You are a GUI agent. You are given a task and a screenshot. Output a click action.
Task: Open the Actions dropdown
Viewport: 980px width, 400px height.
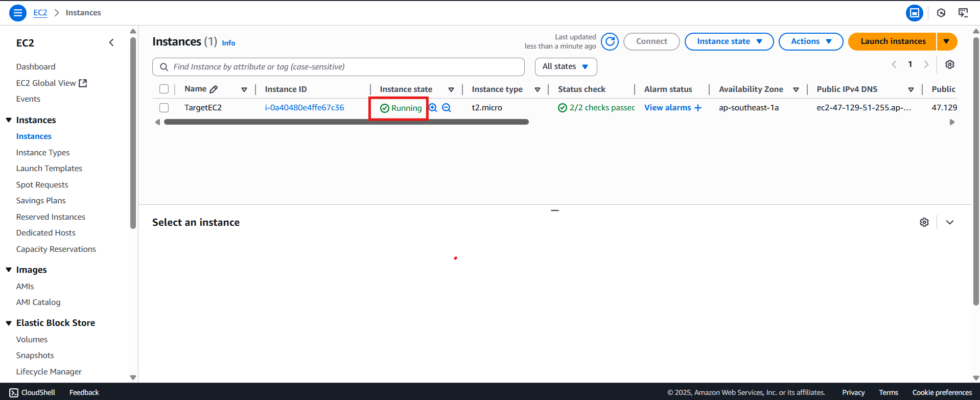[811, 41]
